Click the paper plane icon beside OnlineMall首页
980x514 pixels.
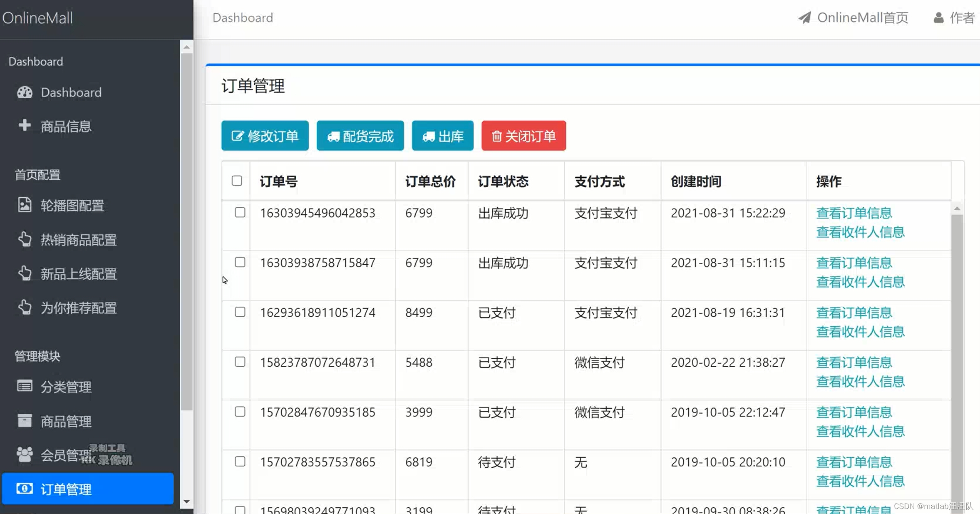click(x=804, y=17)
